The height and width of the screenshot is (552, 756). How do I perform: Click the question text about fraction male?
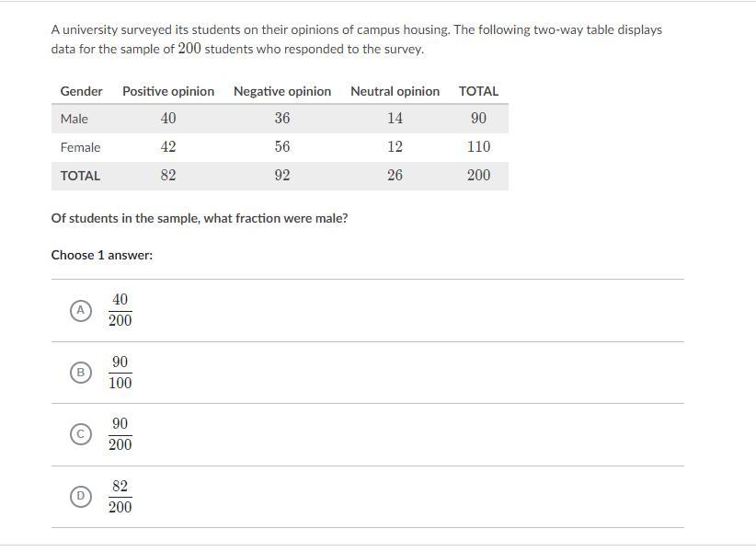tap(200, 219)
